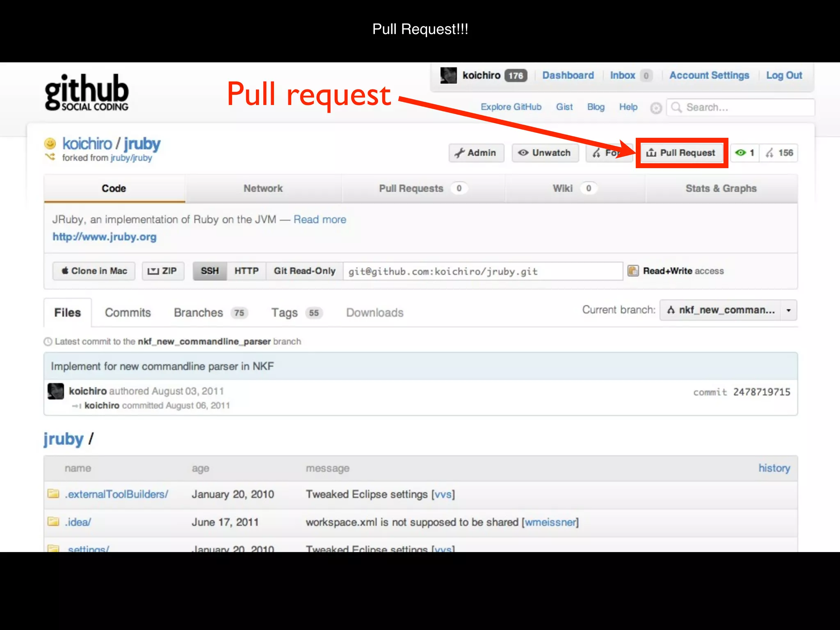Click the Inbox count badge showing 0
The width and height of the screenshot is (840, 630).
[x=646, y=75]
